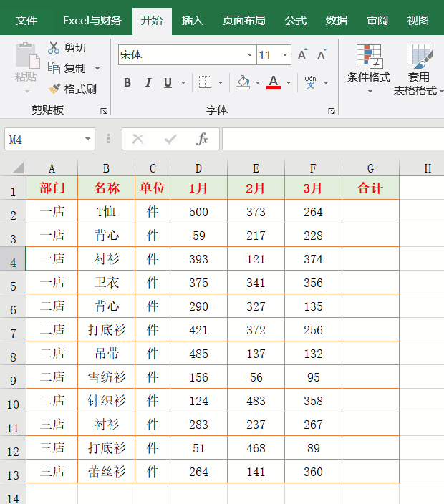
Task: Click the Select All corner triangle
Action: (18, 168)
